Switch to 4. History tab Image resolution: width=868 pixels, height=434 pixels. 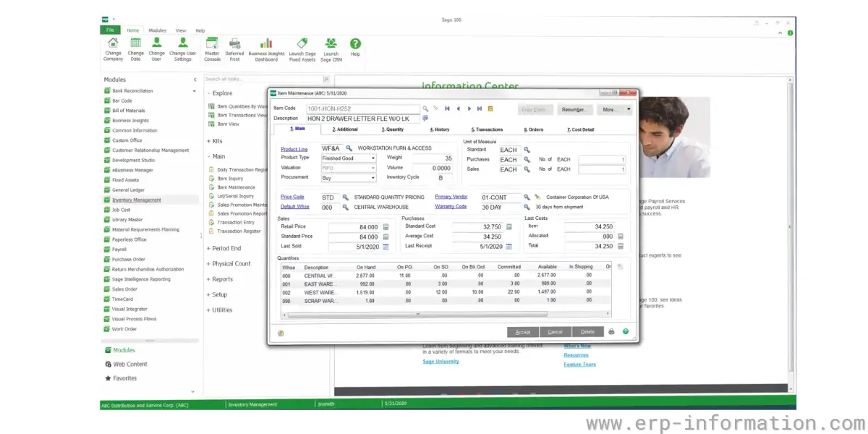click(x=440, y=129)
